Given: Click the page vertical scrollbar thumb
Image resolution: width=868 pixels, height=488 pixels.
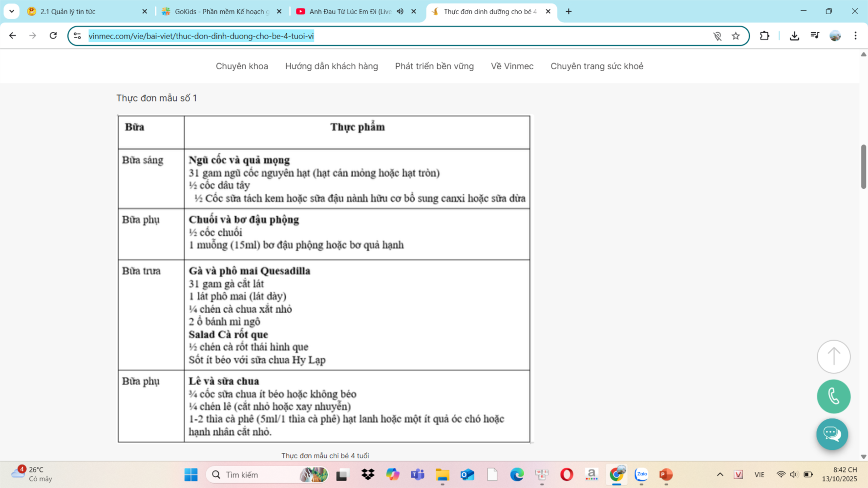Looking at the screenshot, I should pyautogui.click(x=863, y=166).
